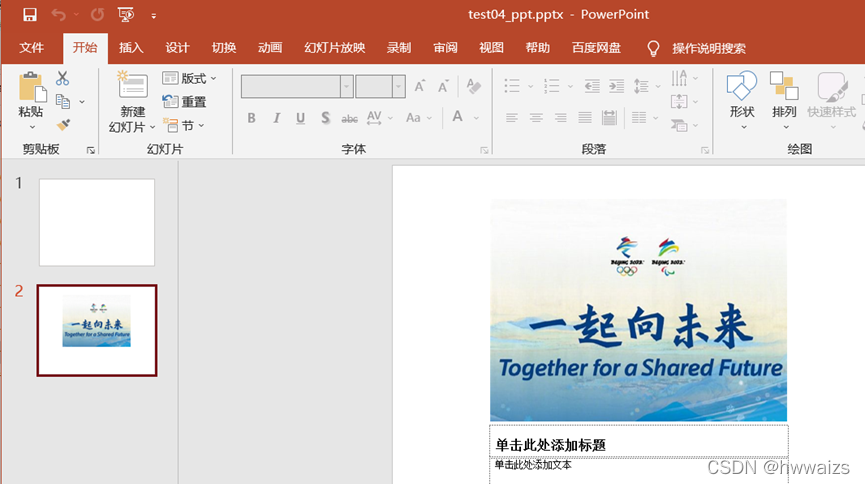This screenshot has width=865, height=484.
Task: Expand the font size dropdown arrow
Action: tap(399, 87)
